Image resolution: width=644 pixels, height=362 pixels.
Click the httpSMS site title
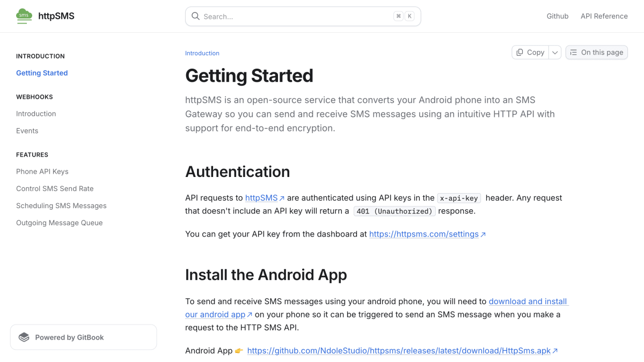tap(56, 16)
